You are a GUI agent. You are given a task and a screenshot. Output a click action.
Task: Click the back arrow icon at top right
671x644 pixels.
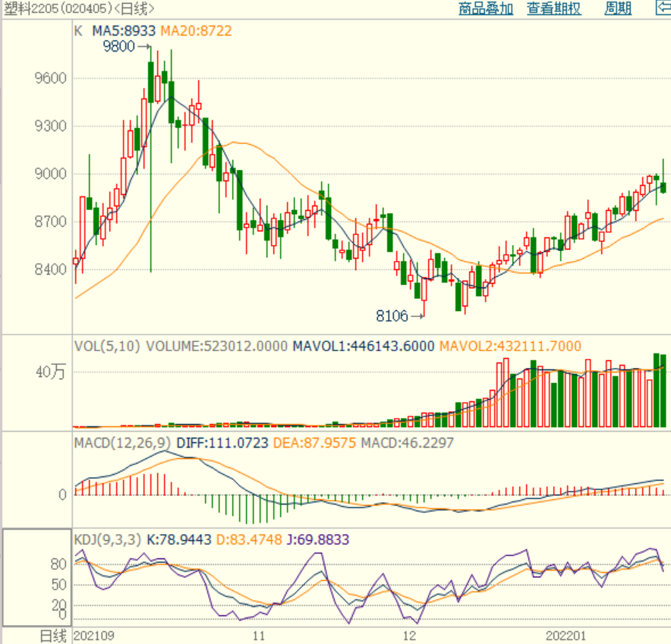click(x=663, y=9)
